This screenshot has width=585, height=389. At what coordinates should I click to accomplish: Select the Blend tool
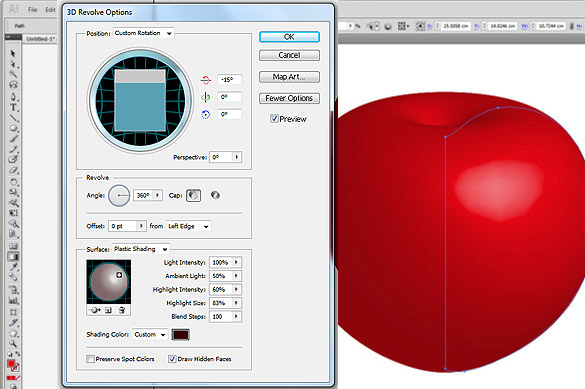pos(13,277)
